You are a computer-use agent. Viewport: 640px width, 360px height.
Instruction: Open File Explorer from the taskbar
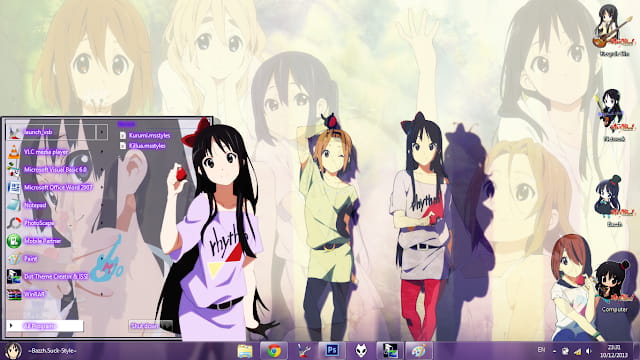pyautogui.click(x=245, y=351)
